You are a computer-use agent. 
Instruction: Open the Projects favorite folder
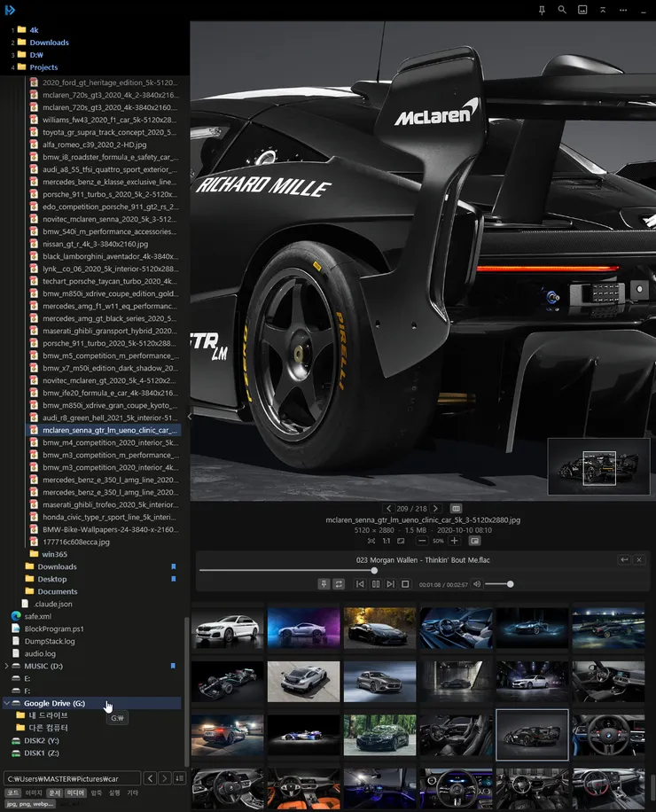click(38, 67)
